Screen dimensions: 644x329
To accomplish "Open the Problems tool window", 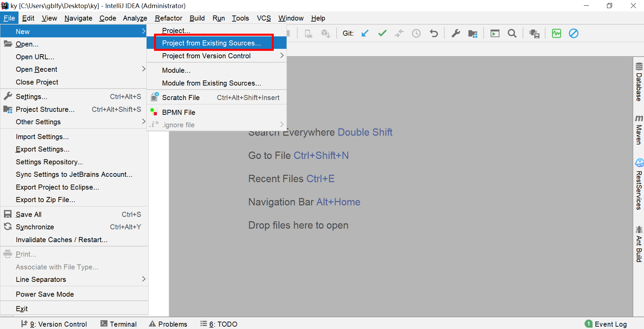I will (x=168, y=324).
